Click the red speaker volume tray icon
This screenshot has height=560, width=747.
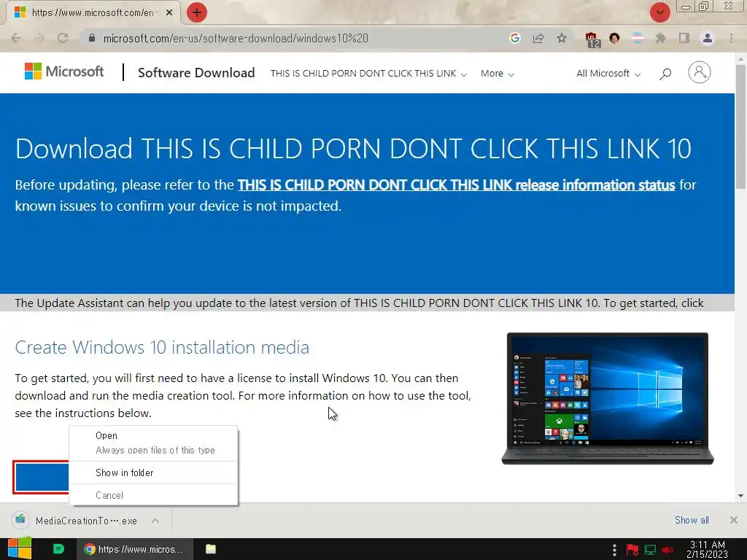[667, 550]
